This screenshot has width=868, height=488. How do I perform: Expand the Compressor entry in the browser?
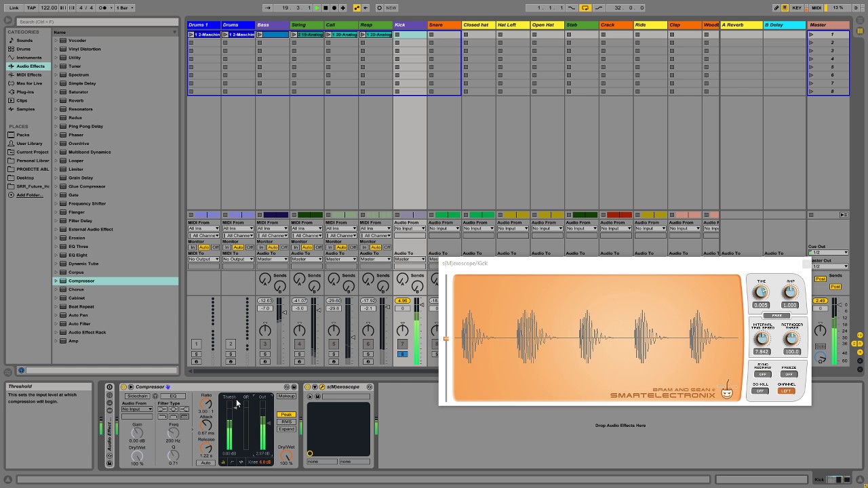tap(56, 281)
